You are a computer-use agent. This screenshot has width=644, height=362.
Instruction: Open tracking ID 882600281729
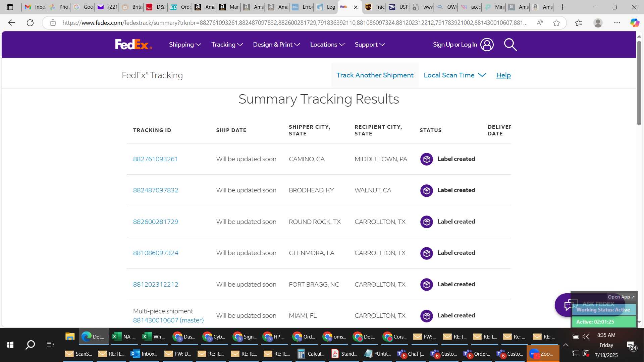click(x=156, y=222)
